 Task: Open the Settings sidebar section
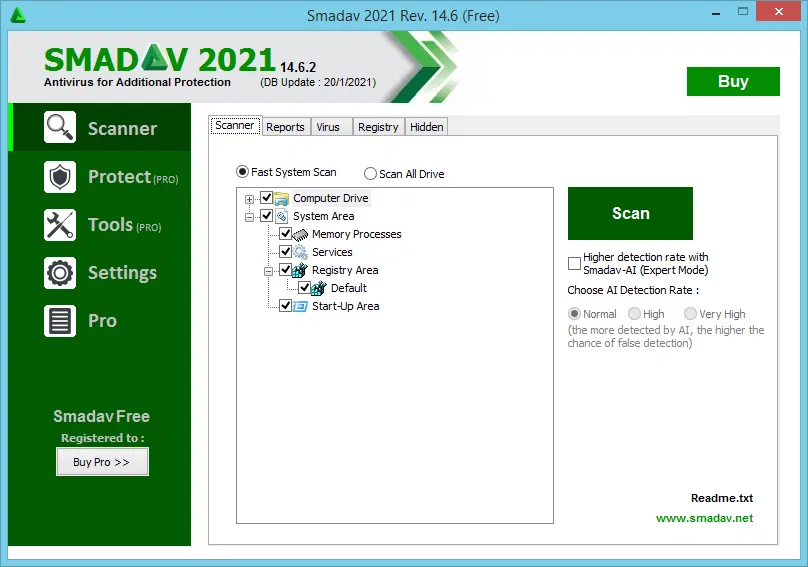tap(101, 273)
